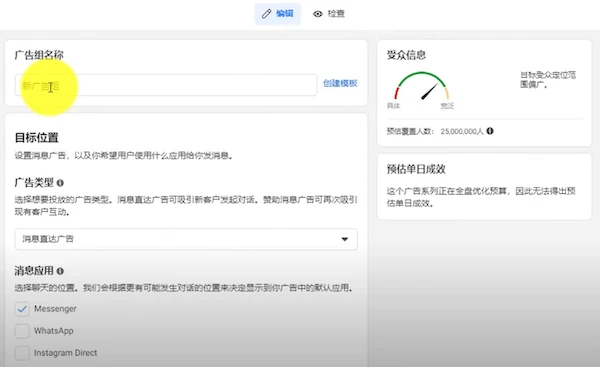Click the WhatsApp label text
This screenshot has height=367, width=600.
[x=54, y=331]
